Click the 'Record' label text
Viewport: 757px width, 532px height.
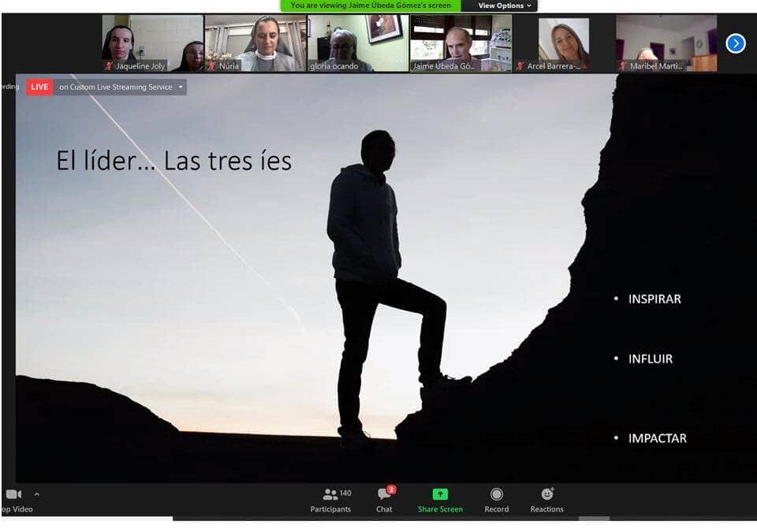(x=496, y=509)
